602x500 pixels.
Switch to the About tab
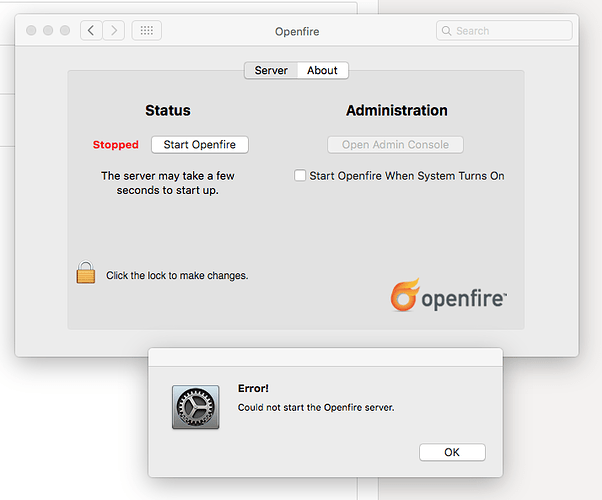pos(322,70)
